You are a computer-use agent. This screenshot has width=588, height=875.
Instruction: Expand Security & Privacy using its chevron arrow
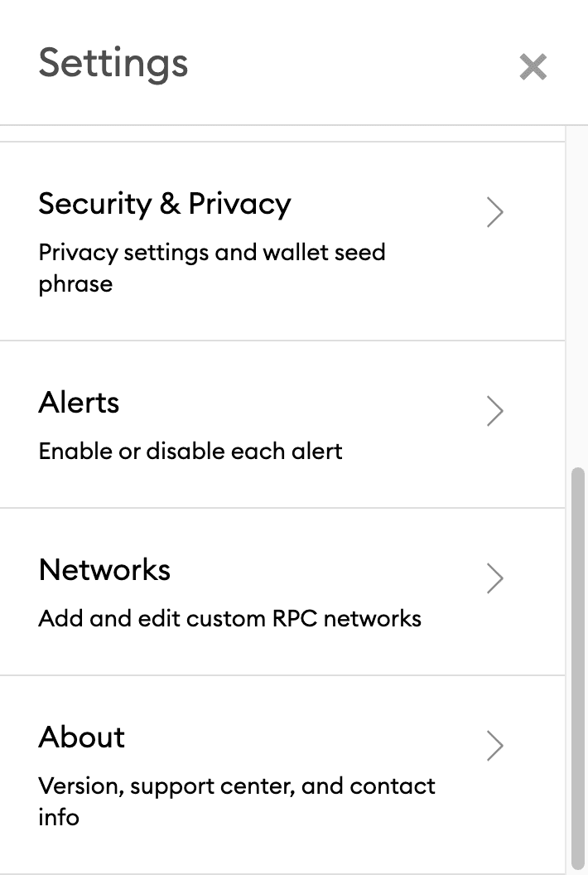[x=494, y=212]
